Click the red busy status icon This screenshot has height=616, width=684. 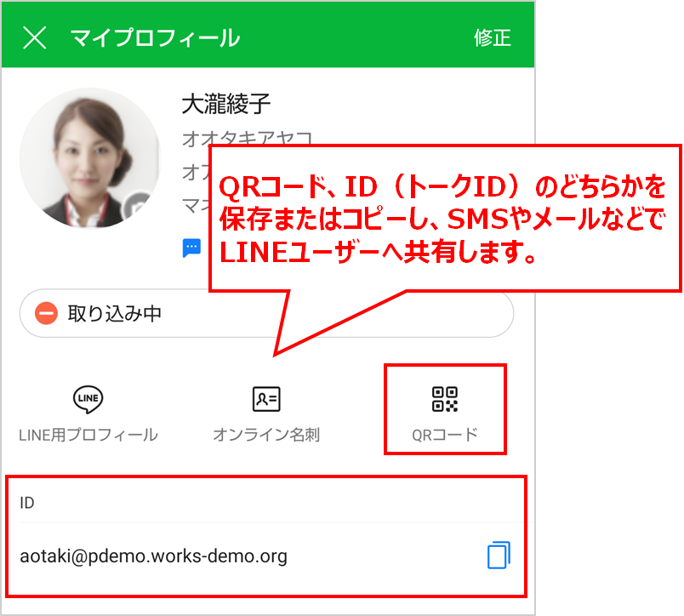46,314
